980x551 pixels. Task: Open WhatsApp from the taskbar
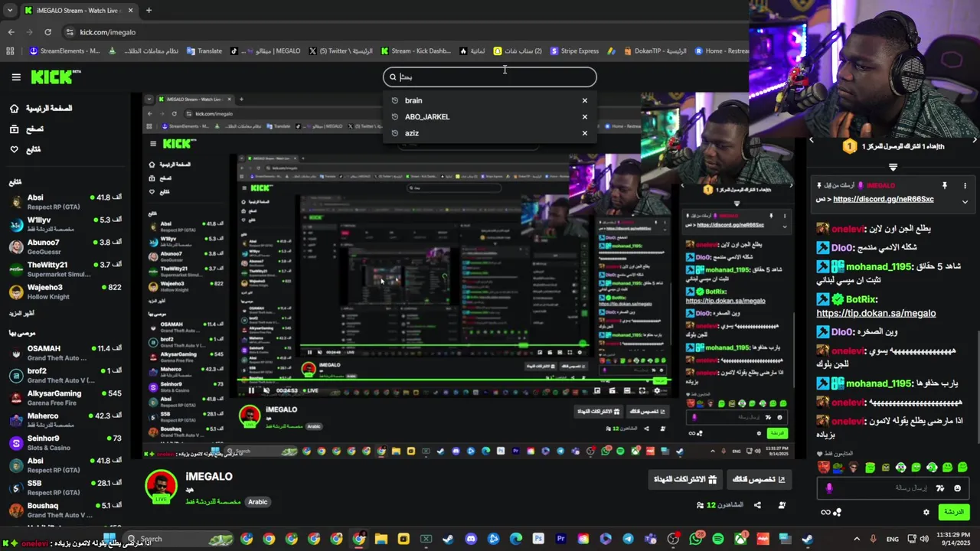coord(695,539)
